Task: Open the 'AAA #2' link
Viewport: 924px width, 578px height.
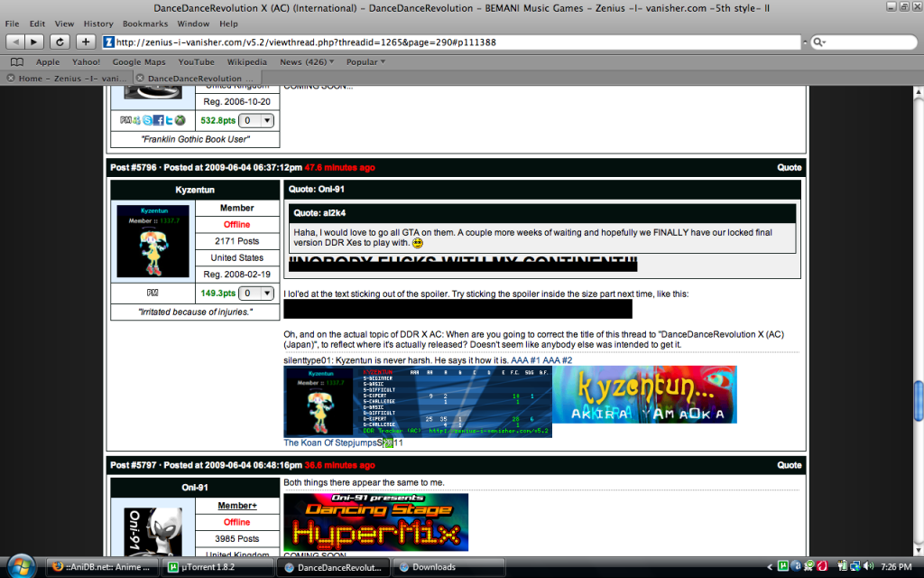Action: [558, 360]
